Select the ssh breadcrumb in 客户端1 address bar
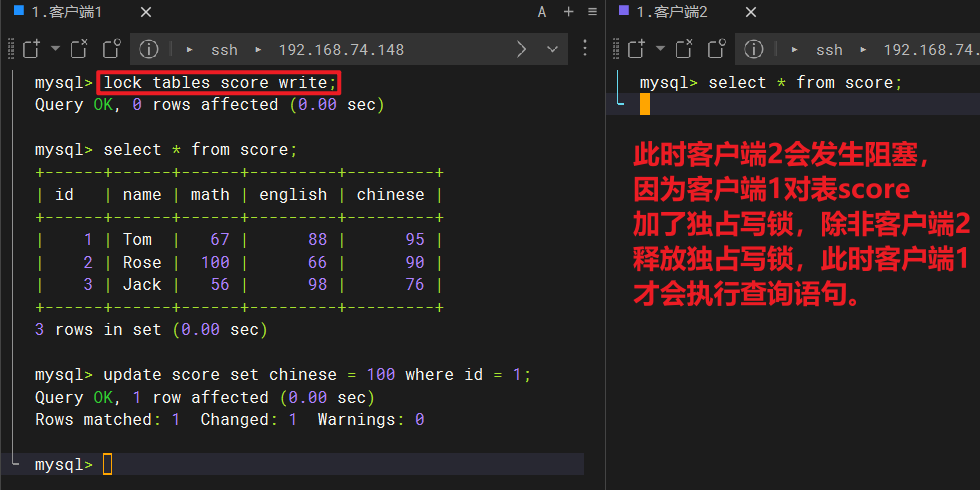Image resolution: width=980 pixels, height=490 pixels. (x=224, y=50)
